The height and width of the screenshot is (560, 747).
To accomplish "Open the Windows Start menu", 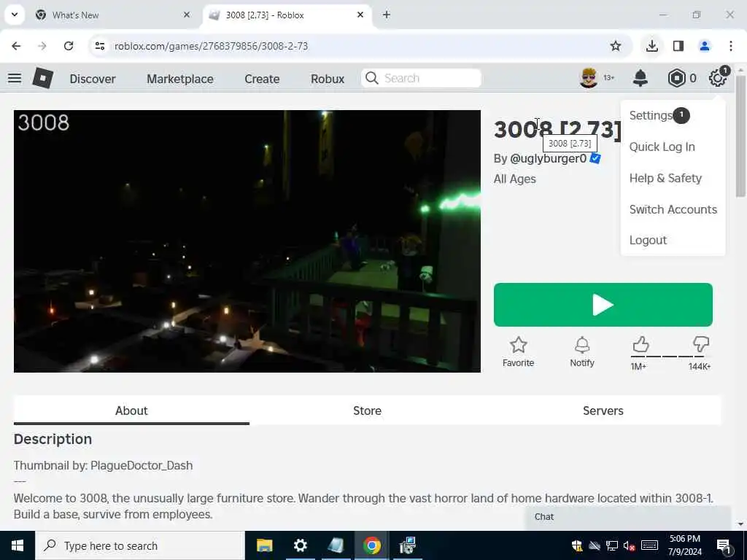I will (18, 545).
